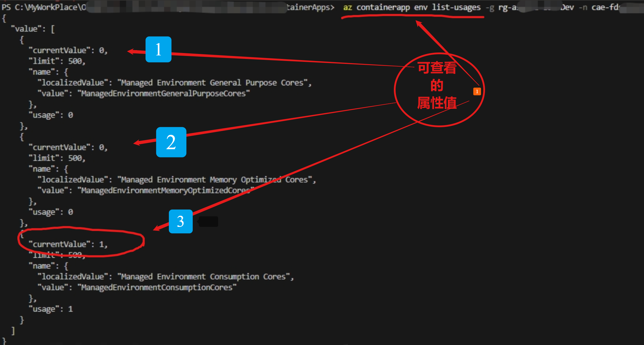Screen dimensions: 644x345
Task: Click the red-circled "currentValue": 1 line
Action: click(68, 244)
